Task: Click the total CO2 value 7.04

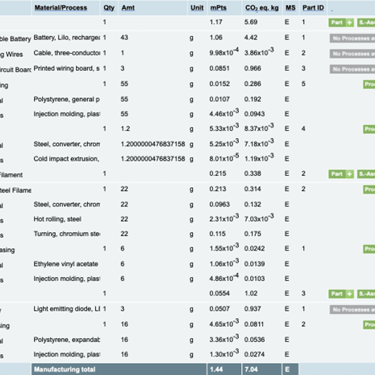Action: (x=251, y=369)
